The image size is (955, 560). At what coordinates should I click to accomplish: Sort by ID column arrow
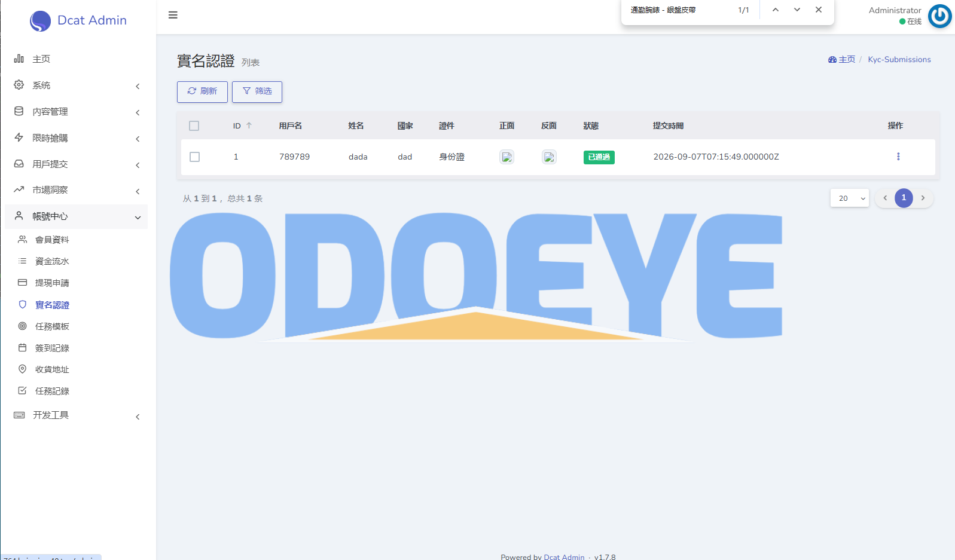(249, 126)
